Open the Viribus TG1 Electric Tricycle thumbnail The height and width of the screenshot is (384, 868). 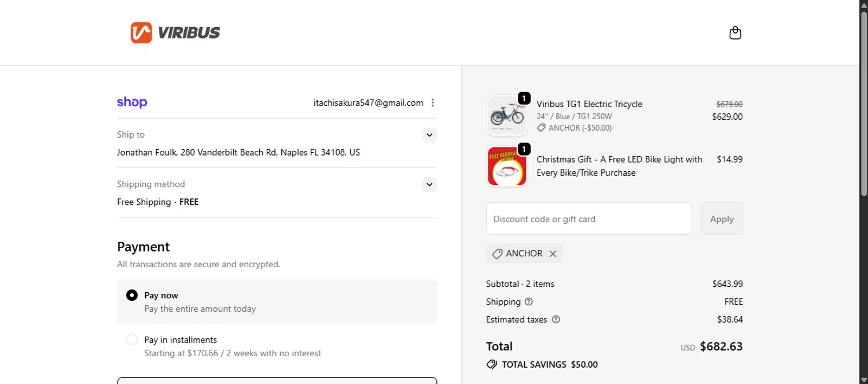(x=507, y=116)
